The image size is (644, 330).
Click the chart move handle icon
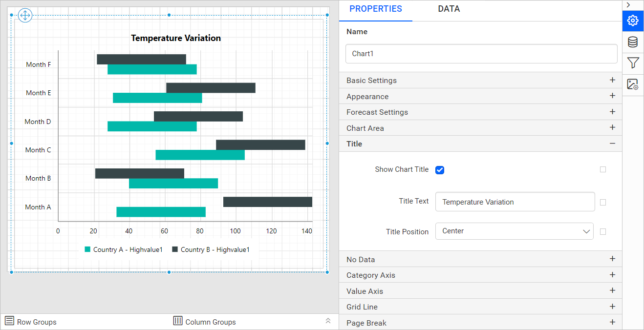[x=25, y=16]
